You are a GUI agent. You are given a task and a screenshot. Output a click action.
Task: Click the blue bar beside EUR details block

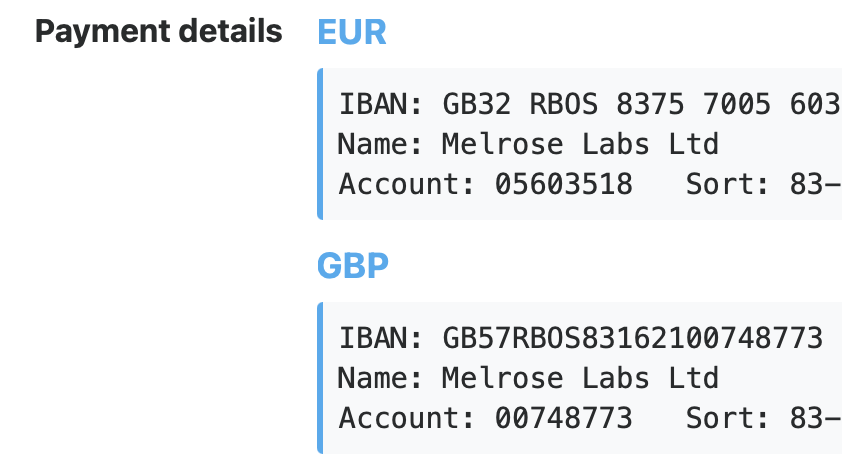320,144
